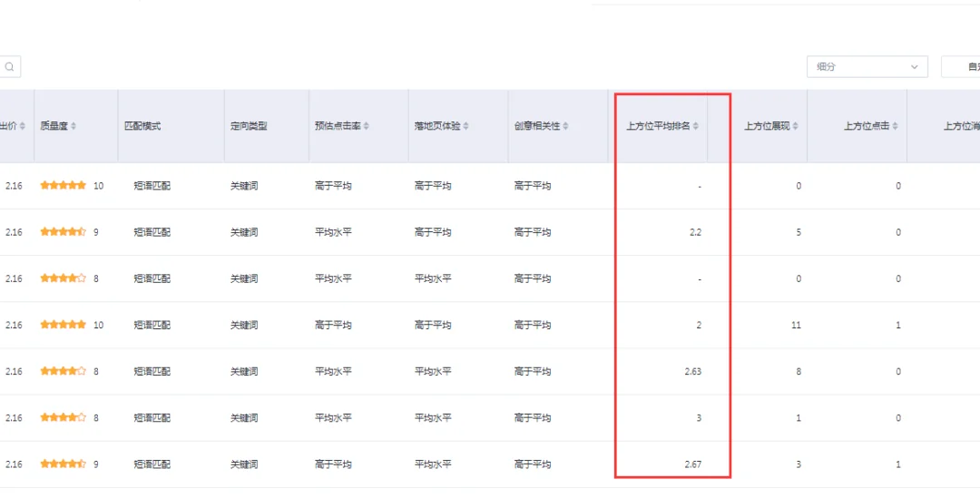Click the 质量度 header label
Screen dimensions: 980x498
[x=54, y=126]
